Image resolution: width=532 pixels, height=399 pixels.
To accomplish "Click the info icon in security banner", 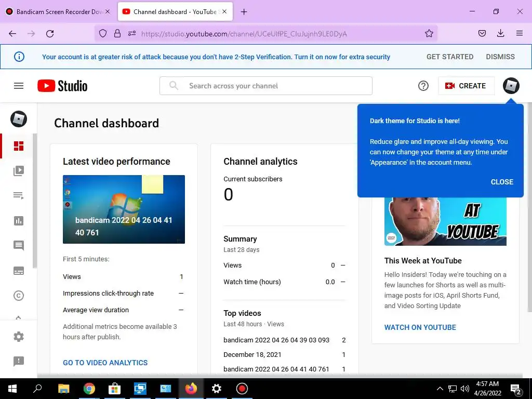I will [x=19, y=57].
